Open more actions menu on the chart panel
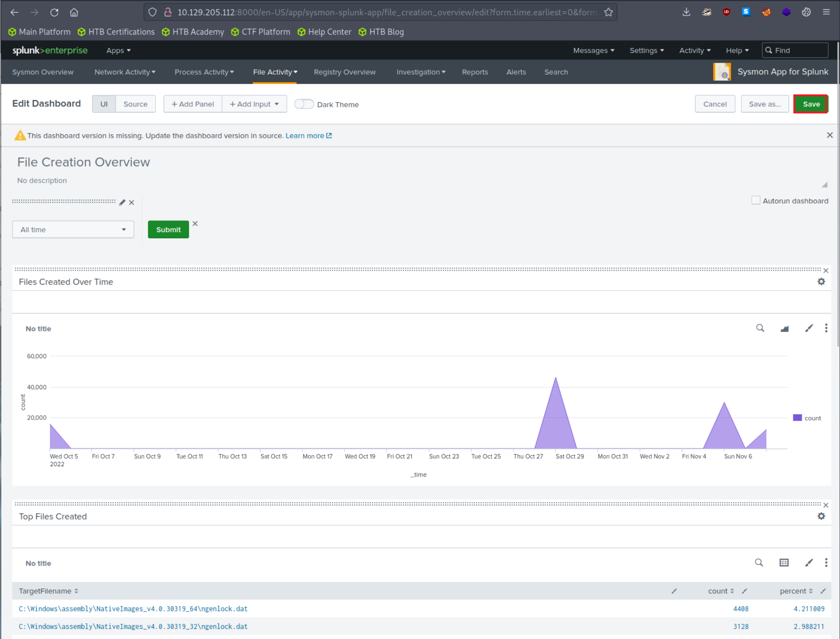The image size is (840, 639). click(826, 328)
